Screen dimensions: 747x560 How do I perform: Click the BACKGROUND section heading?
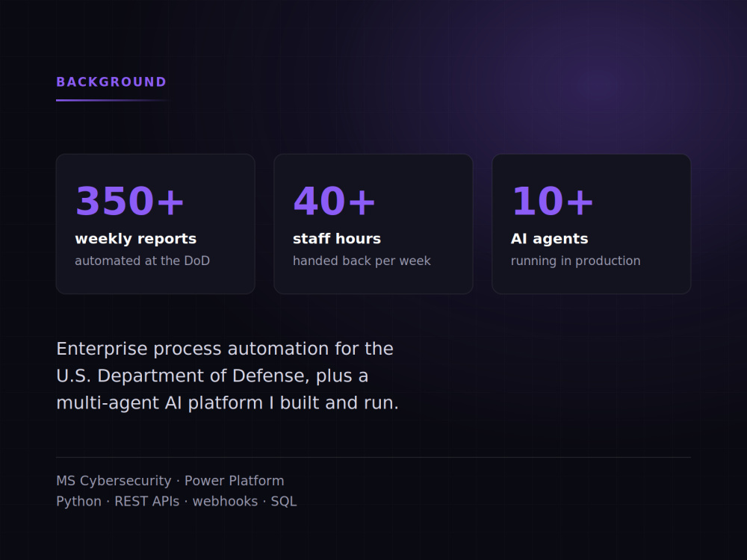111,82
